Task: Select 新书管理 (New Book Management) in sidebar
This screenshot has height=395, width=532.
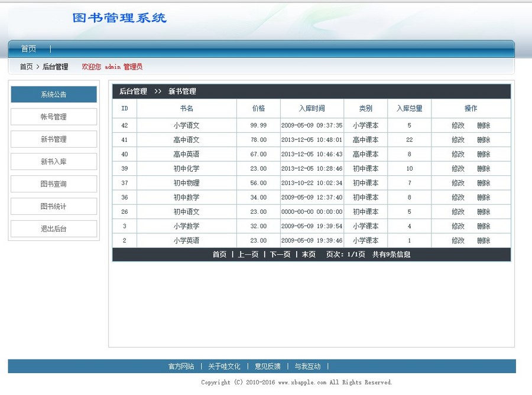Action: pyautogui.click(x=53, y=139)
